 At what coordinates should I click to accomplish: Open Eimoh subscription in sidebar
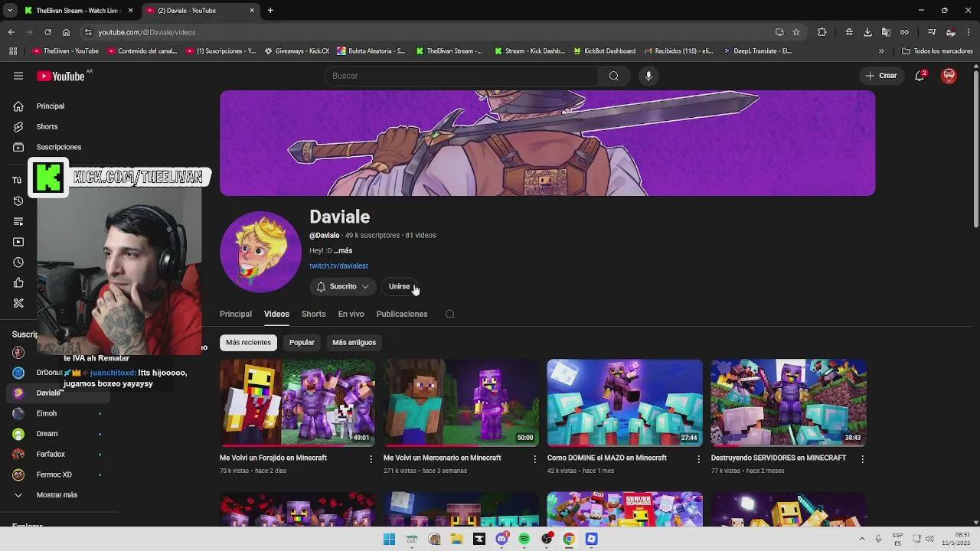pos(57,413)
